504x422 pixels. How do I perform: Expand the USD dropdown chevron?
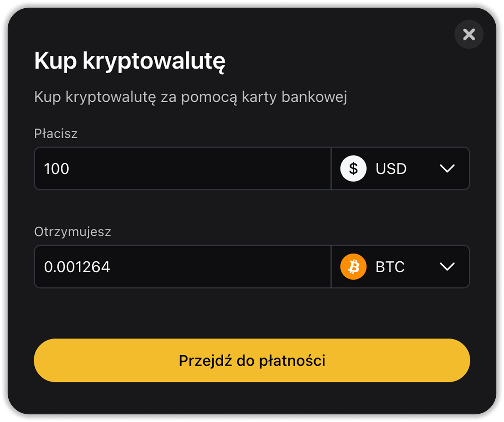pos(447,168)
